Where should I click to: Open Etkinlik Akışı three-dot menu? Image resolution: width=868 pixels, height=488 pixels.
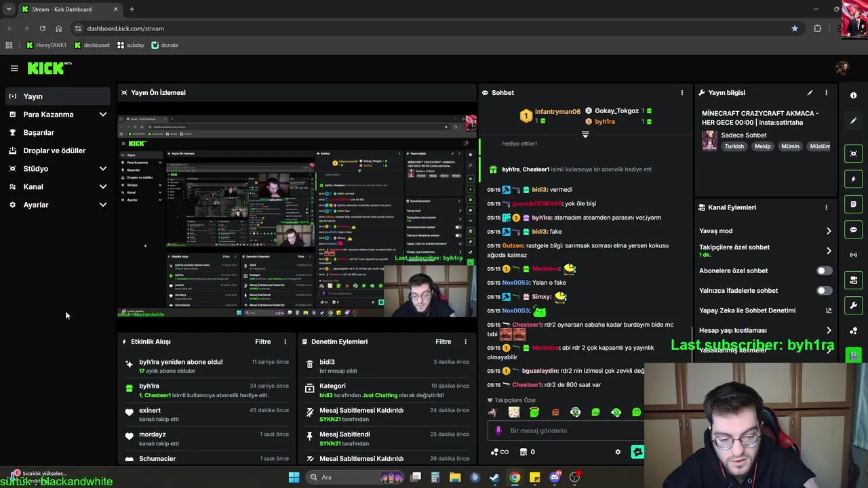click(x=285, y=342)
